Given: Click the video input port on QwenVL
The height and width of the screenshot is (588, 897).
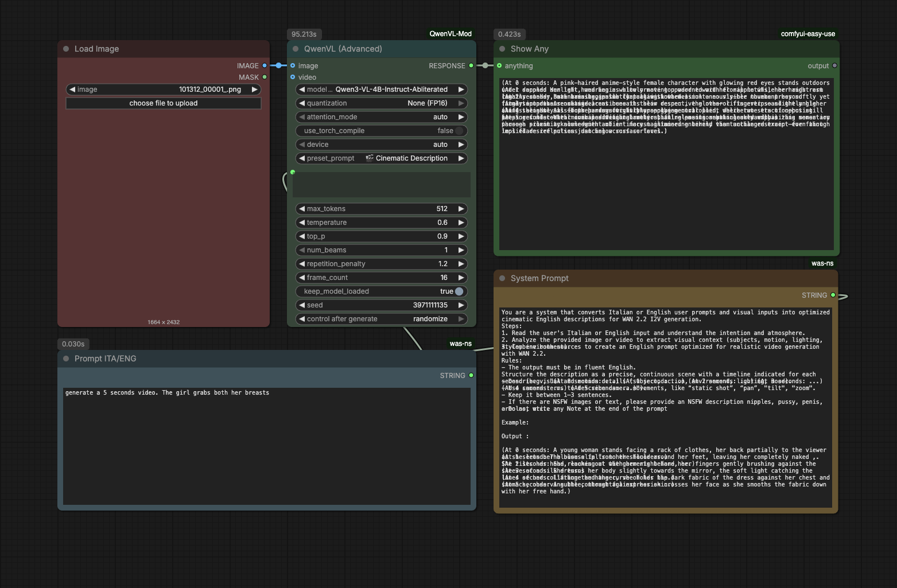Looking at the screenshot, I should tap(293, 77).
